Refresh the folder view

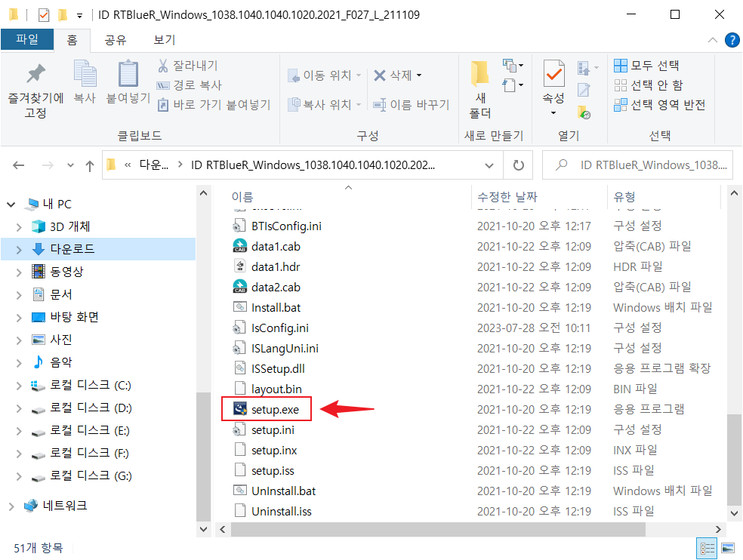(x=519, y=165)
